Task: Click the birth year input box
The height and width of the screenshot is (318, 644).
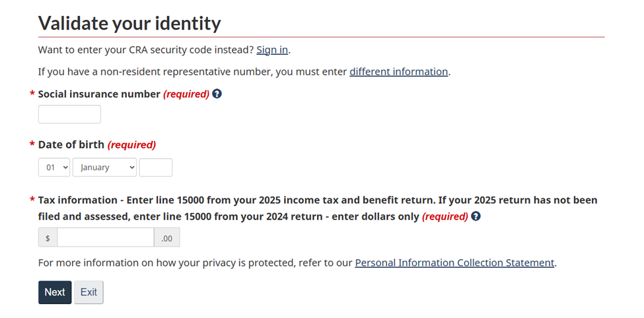Action: pyautogui.click(x=156, y=168)
